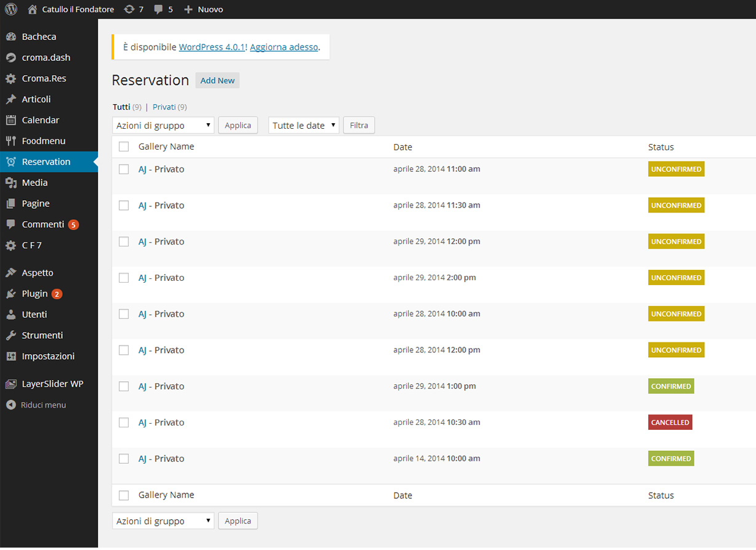Screen dimensions: 756x550
Task: Click the home icon next to Catullo il Fondatore
Action: tap(32, 9)
